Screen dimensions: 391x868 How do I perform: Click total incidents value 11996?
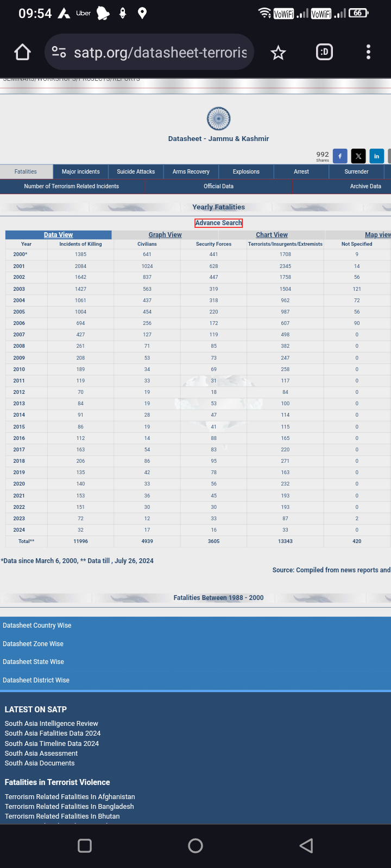coord(80,541)
